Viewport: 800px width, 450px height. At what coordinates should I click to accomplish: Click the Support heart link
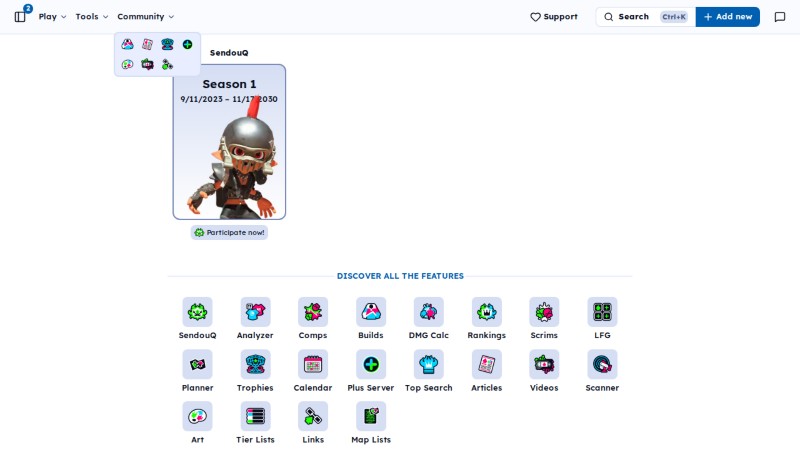tap(554, 17)
